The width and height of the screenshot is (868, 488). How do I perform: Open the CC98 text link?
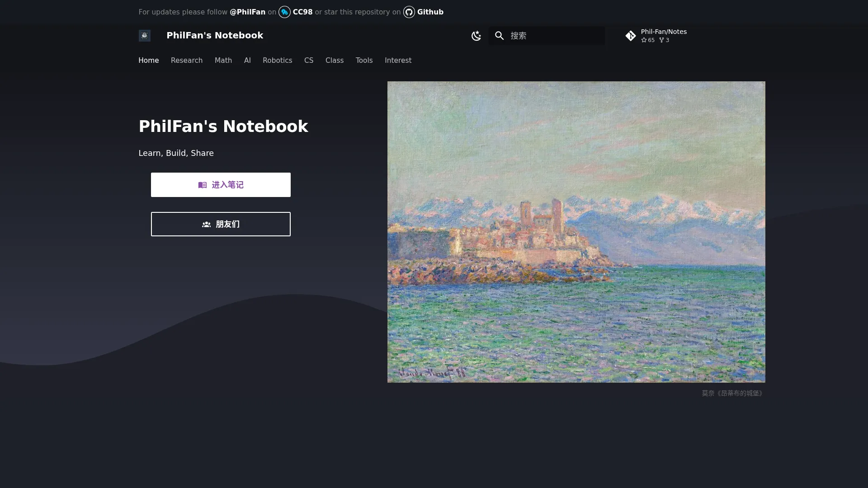pos(302,12)
